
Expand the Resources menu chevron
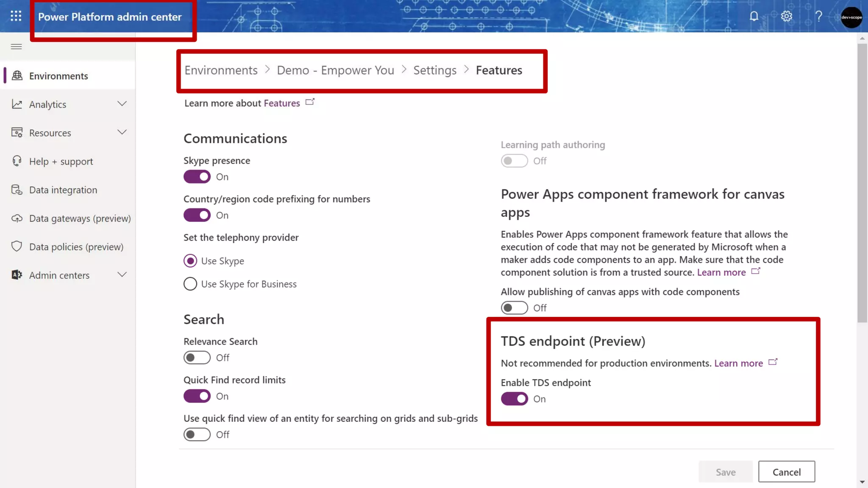[122, 132]
